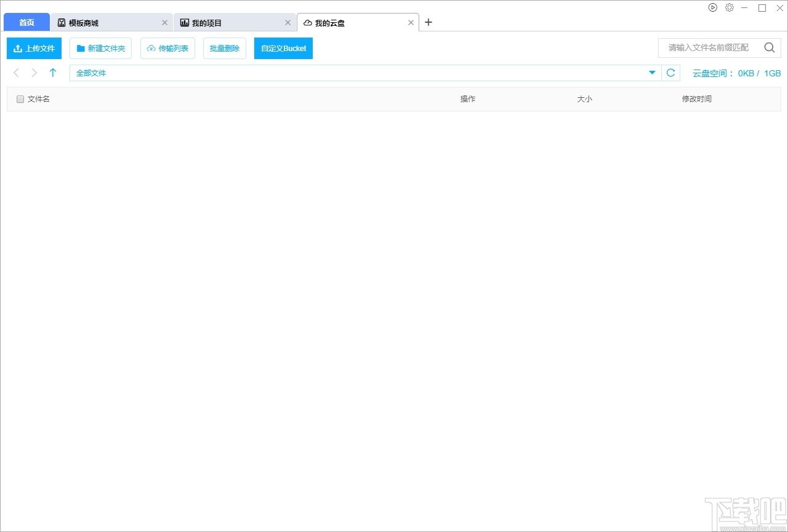
Task: Tick the 文件名 select-all checkbox
Action: 20,99
